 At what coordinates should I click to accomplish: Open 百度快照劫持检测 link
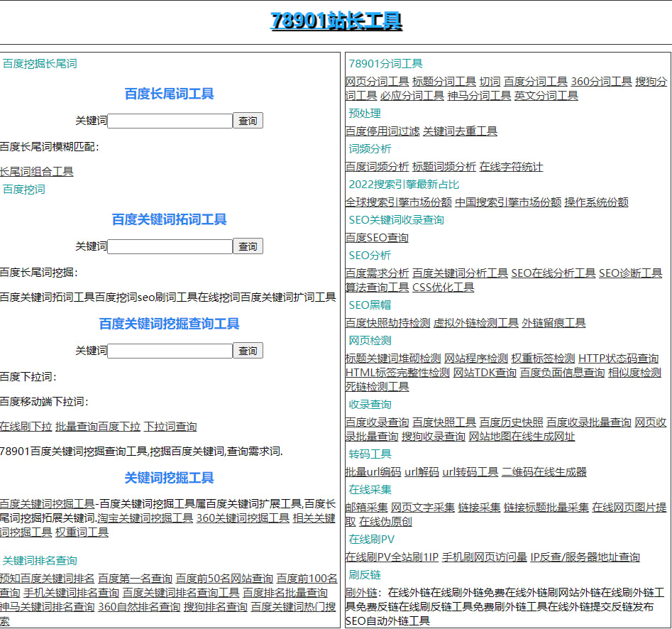click(388, 323)
